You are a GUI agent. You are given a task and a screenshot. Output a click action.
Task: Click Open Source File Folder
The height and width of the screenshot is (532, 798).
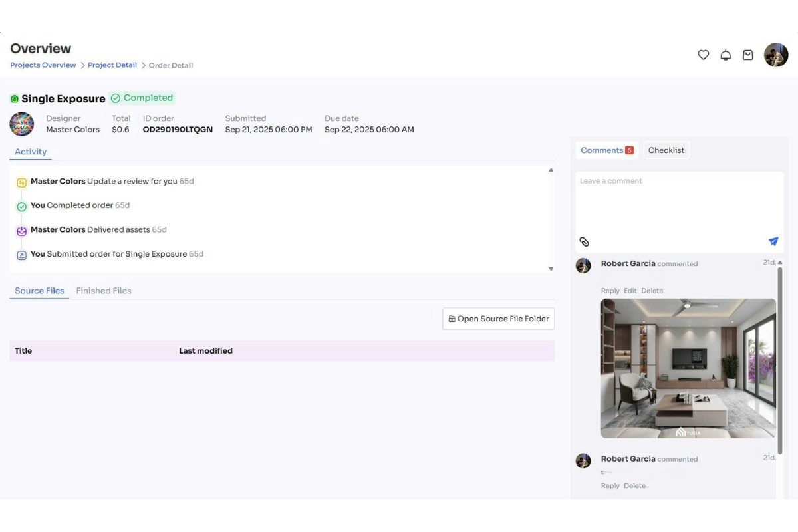tap(498, 319)
